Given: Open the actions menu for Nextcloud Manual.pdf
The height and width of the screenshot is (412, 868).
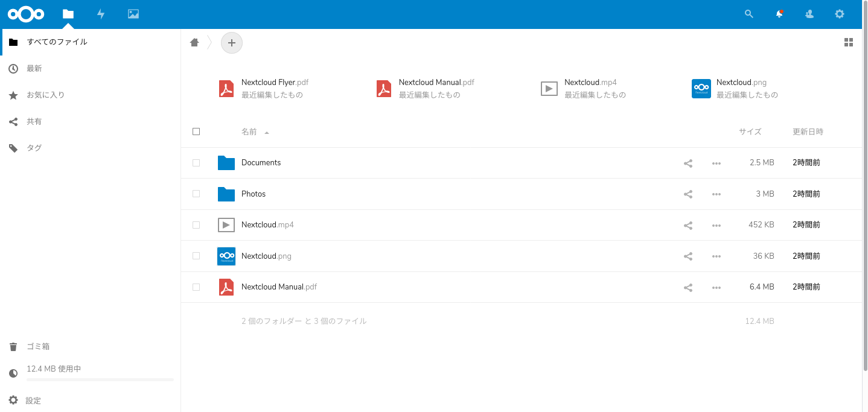Looking at the screenshot, I should pos(716,287).
